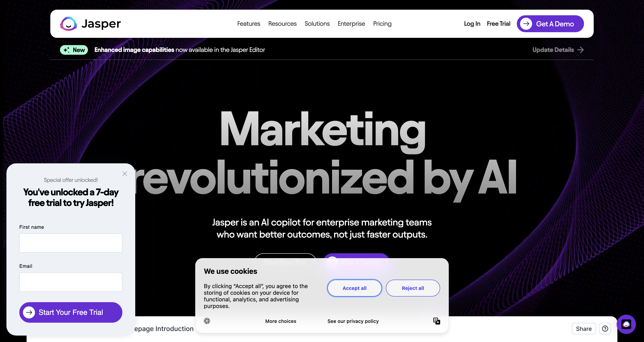Open the Features menu

pyautogui.click(x=249, y=24)
